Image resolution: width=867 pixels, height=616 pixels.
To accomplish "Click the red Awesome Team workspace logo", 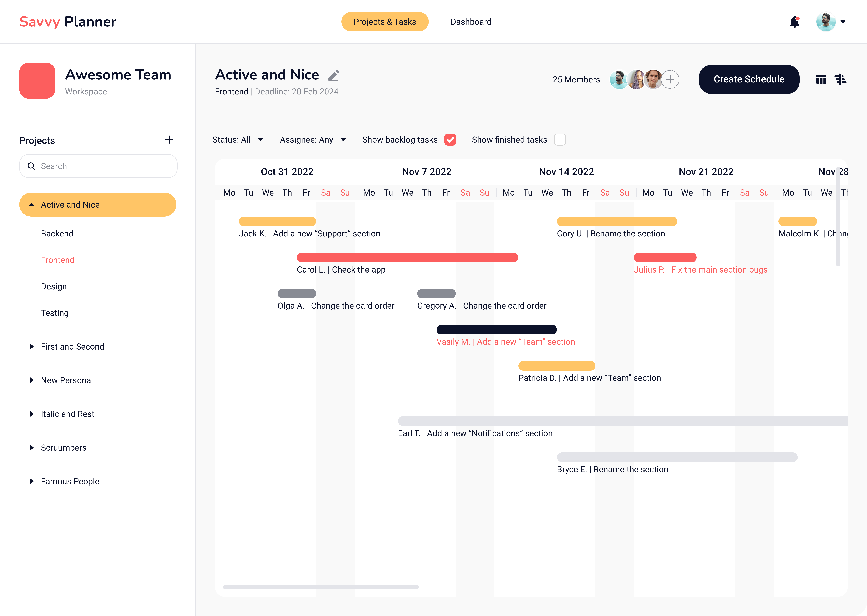I will 37,80.
